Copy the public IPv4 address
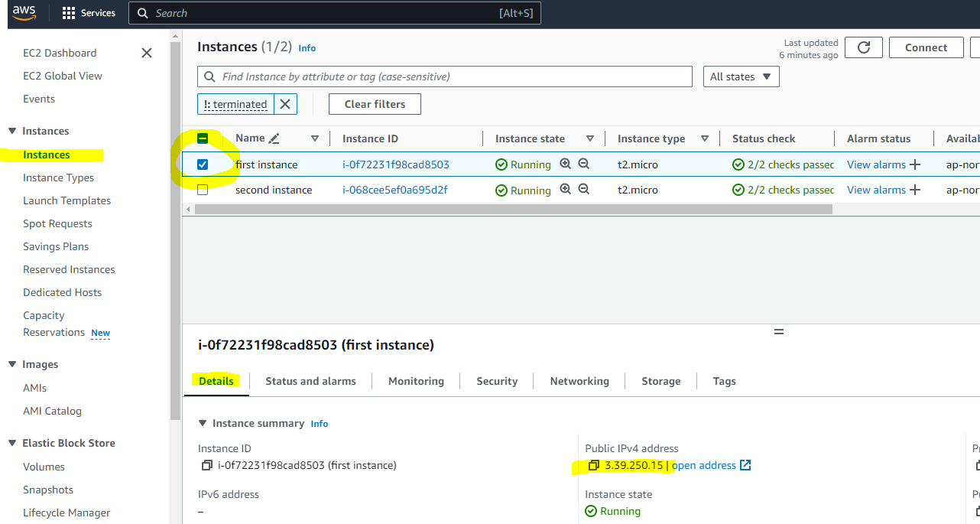The height and width of the screenshot is (524, 980). [x=594, y=465]
